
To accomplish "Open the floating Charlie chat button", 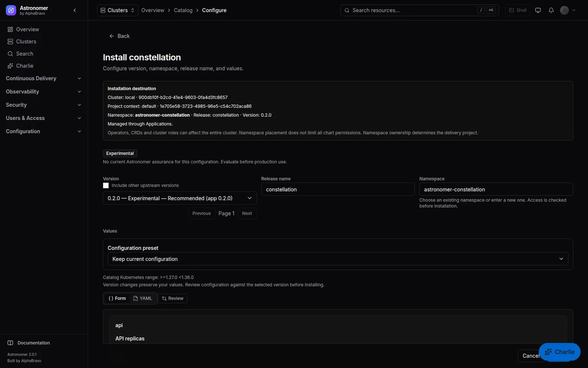I will tap(560, 352).
